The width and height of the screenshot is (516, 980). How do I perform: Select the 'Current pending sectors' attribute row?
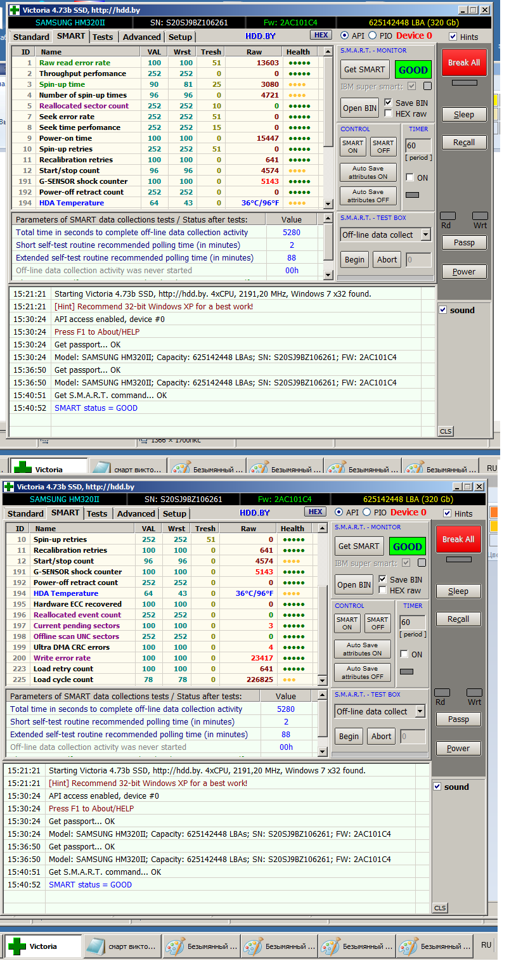coord(162,626)
